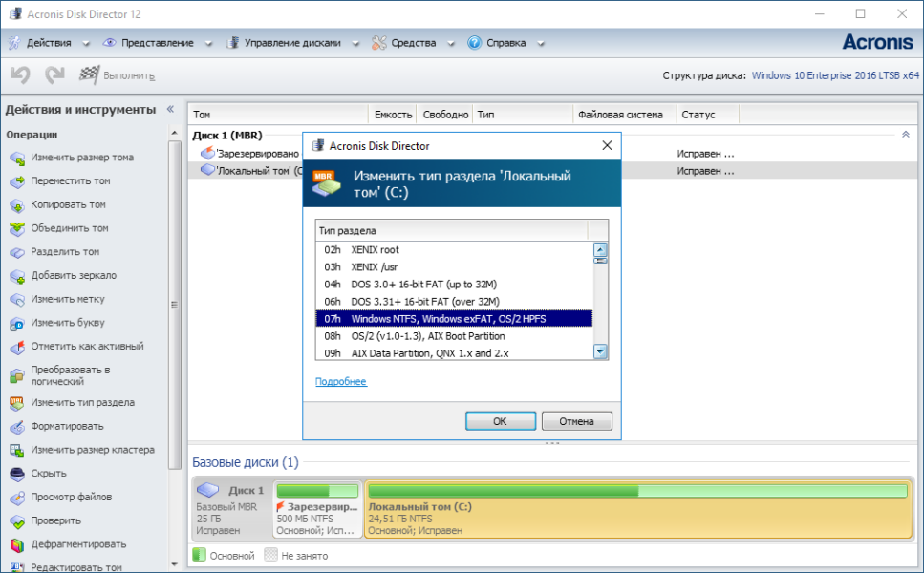Click the checkered flag Execute icon
Image resolution: width=924 pixels, height=573 pixels.
point(89,74)
